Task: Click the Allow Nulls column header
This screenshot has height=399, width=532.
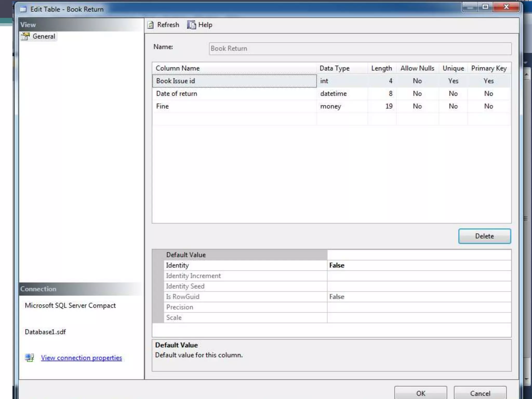Action: point(417,68)
